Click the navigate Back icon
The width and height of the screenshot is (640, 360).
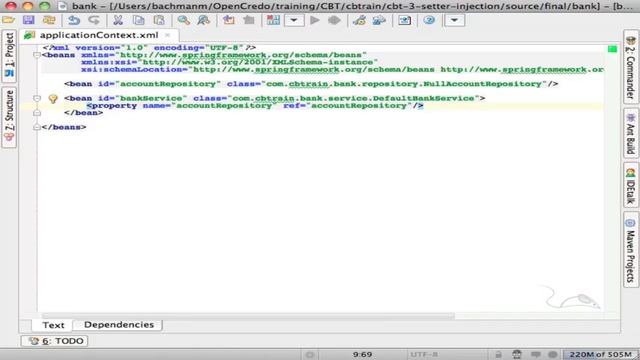(x=229, y=20)
